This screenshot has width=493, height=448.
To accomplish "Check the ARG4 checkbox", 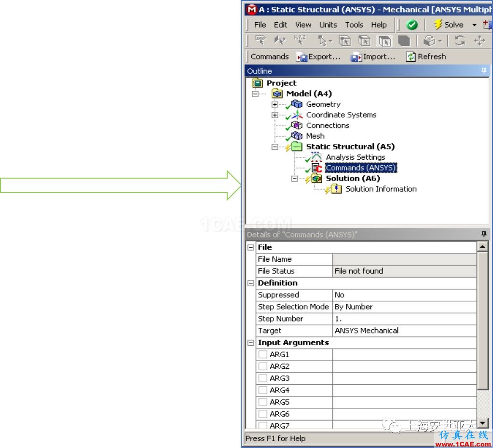I will coord(262,390).
